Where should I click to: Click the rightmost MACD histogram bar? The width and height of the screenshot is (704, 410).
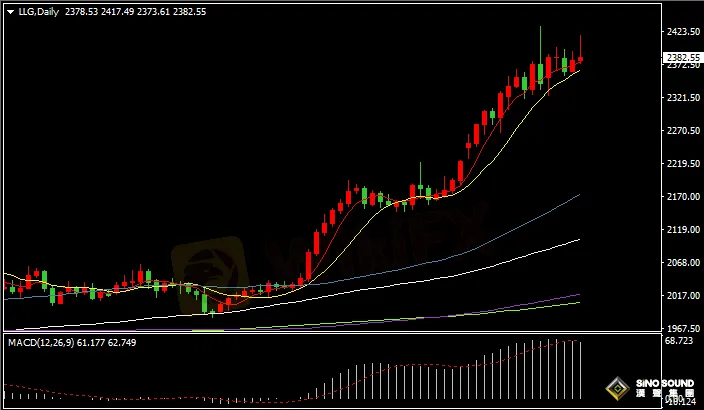pos(580,370)
